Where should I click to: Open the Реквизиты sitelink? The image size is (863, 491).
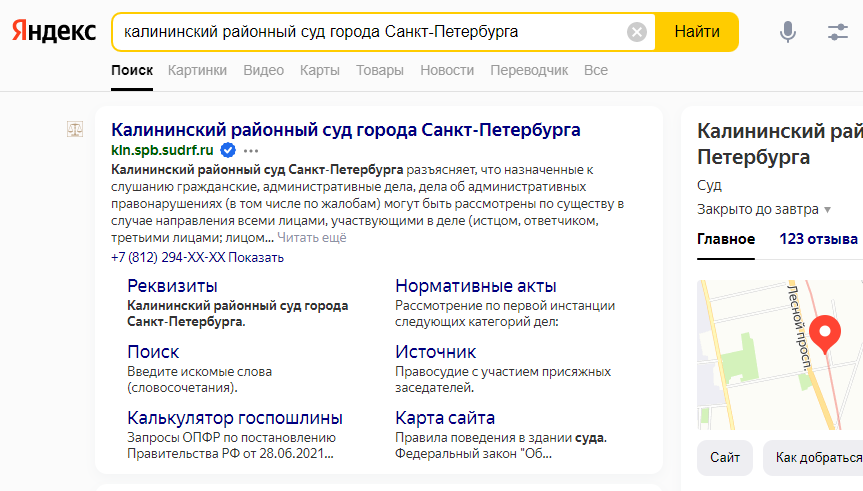pos(172,286)
